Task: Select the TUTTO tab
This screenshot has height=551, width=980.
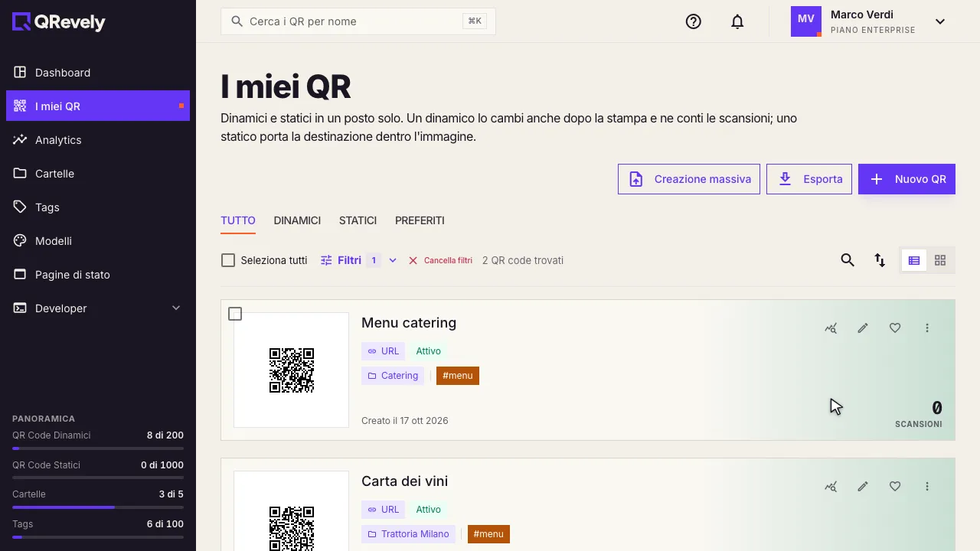Action: pos(238,220)
